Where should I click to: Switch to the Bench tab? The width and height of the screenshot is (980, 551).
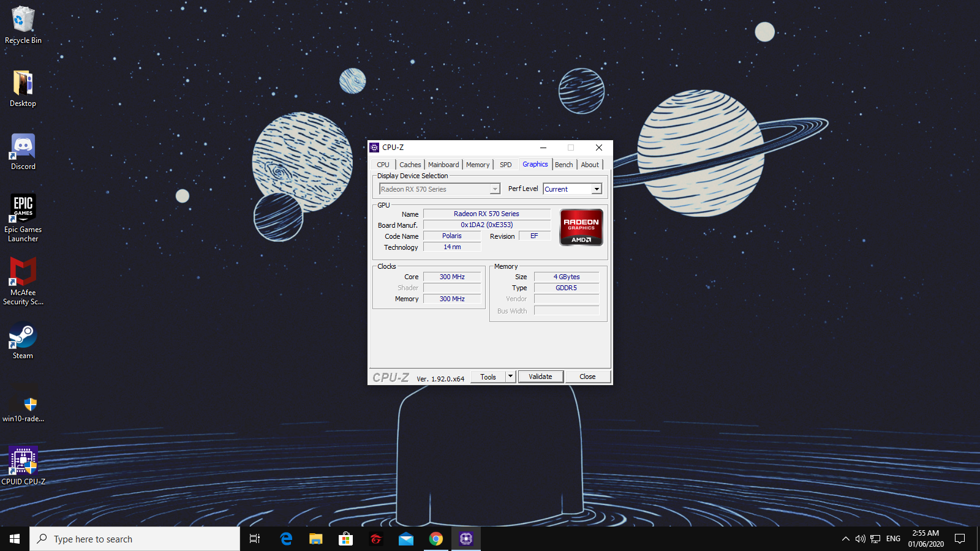[564, 165]
